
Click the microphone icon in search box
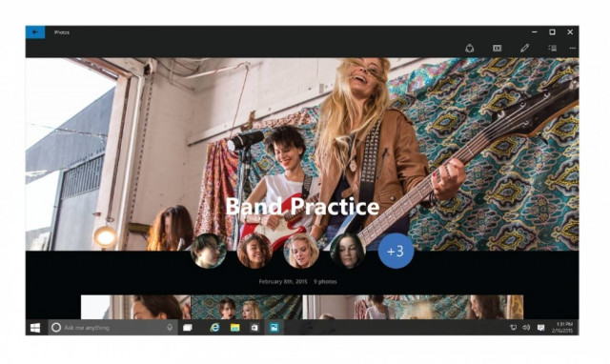170,328
